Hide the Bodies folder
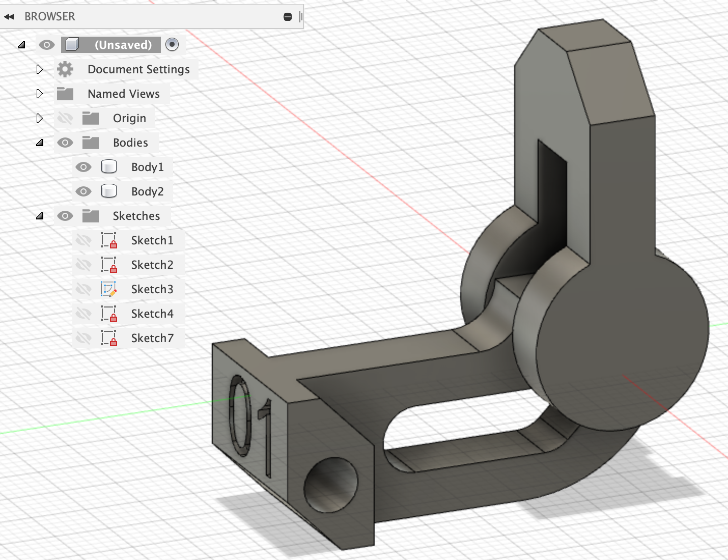The width and height of the screenshot is (728, 560). (x=65, y=143)
